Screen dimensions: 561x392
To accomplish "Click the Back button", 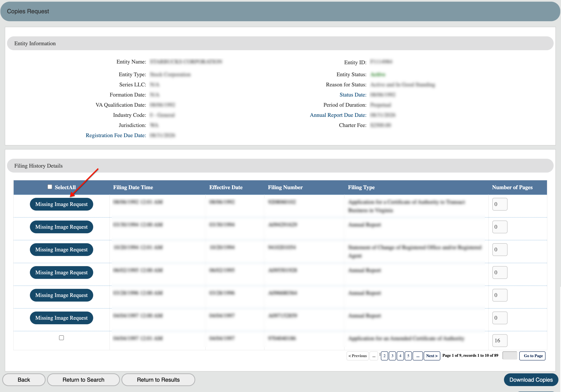I will click(24, 380).
